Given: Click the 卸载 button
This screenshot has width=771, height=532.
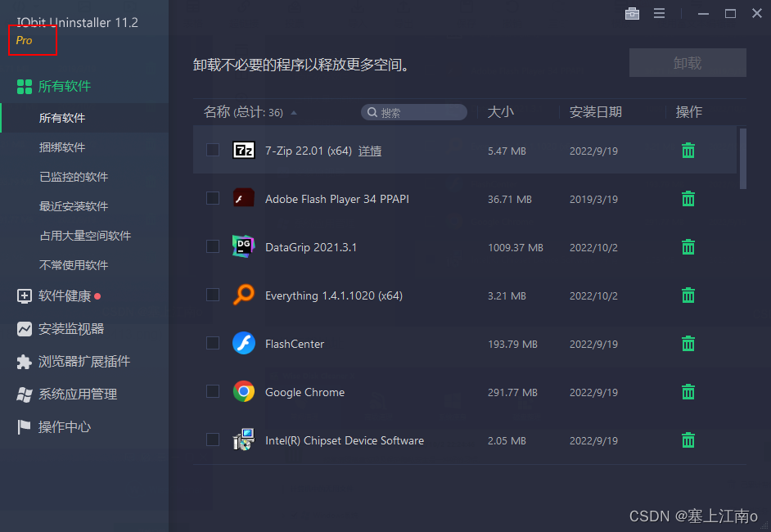Looking at the screenshot, I should [688, 62].
